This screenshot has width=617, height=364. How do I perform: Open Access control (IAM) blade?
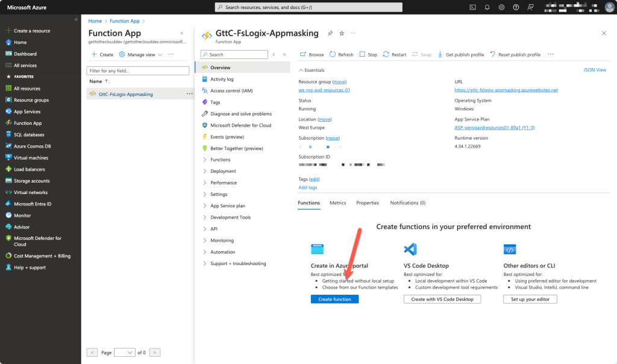pos(232,90)
